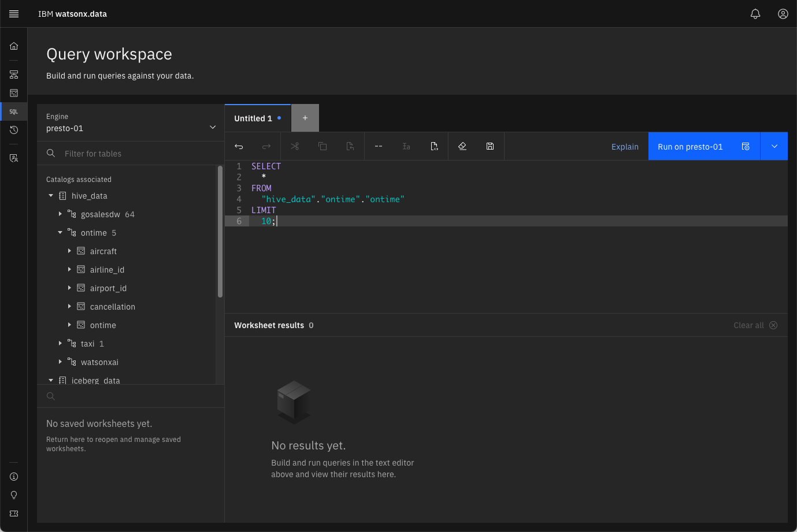Screen dimensions: 797x532
Task: Format the SQL worksheet
Action: [434, 147]
